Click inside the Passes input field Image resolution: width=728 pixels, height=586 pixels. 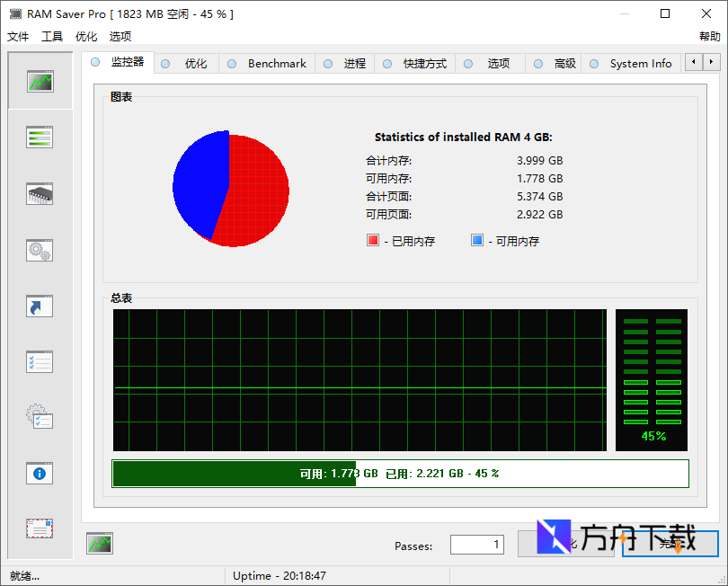point(476,544)
